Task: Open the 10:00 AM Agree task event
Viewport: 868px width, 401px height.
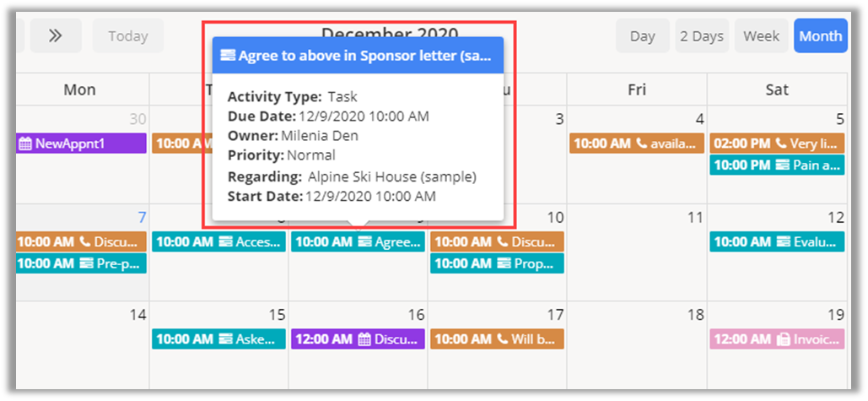Action: point(358,242)
